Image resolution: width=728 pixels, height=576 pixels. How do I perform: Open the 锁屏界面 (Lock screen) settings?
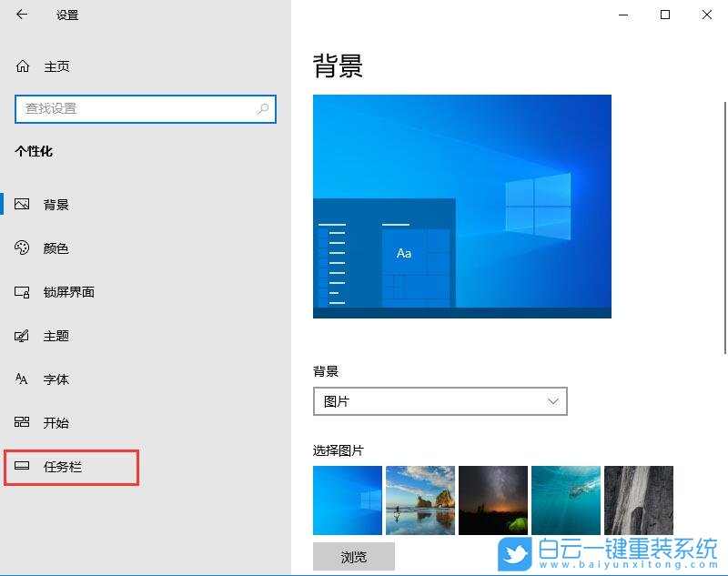pos(68,291)
